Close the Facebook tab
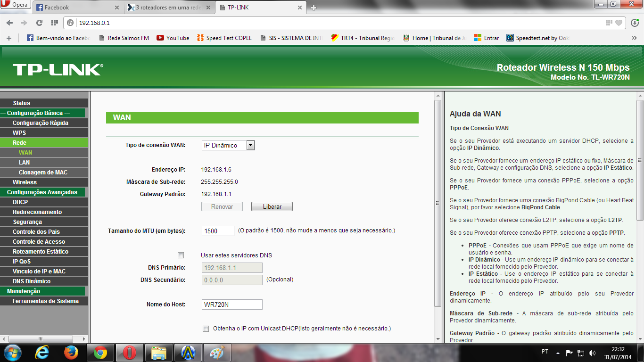Image resolution: width=644 pixels, height=362 pixels. pyautogui.click(x=117, y=8)
